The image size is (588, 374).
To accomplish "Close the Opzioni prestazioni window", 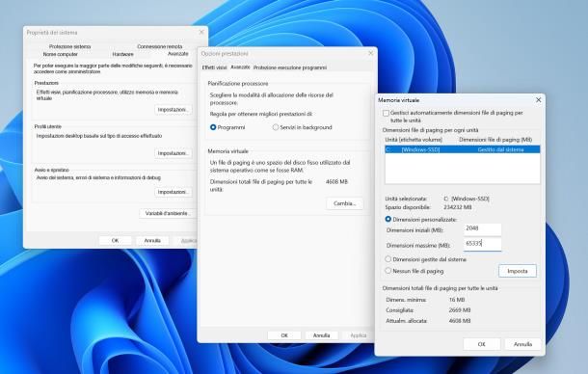I will tap(370, 54).
